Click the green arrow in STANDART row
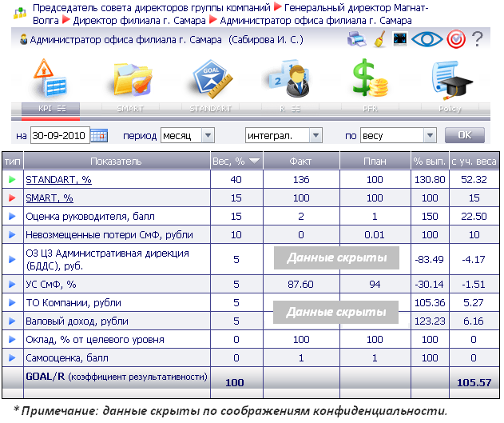This screenshot has width=504, height=423. (12, 179)
